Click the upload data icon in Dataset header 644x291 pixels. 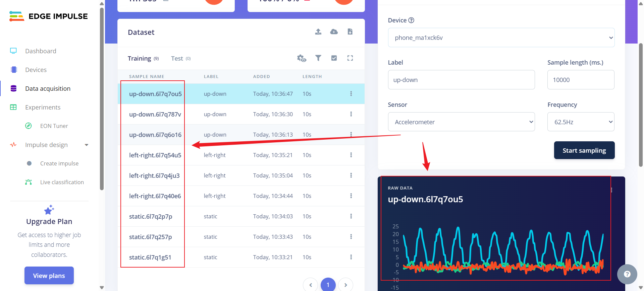pyautogui.click(x=318, y=32)
